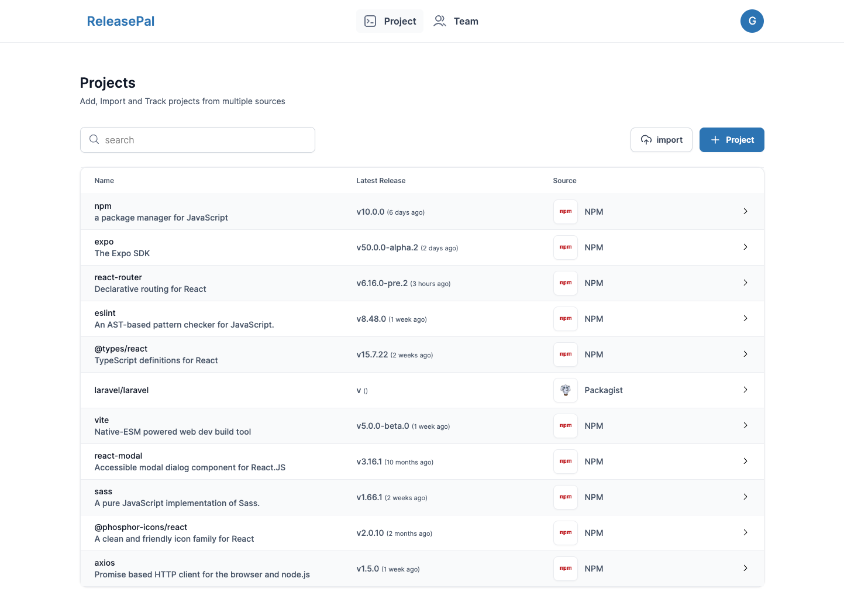Open react-router details via chevron arrow
Viewport: 844px width, 616px height.
(745, 283)
